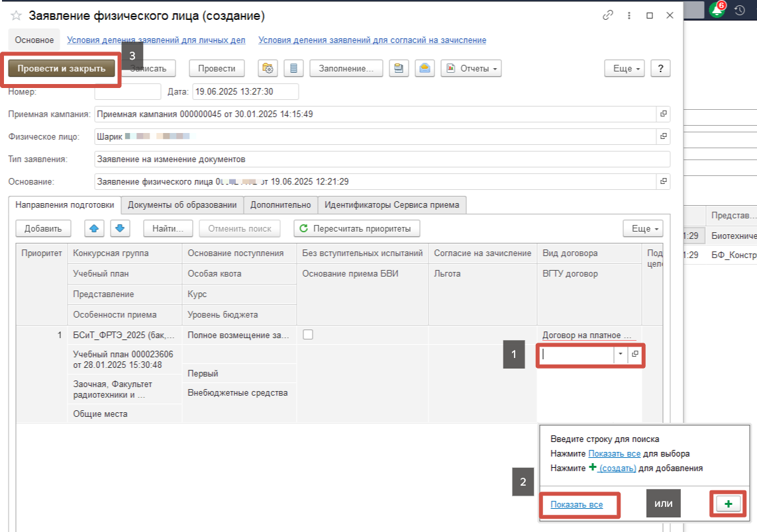Screen dimensions: 757x532
Task: Click the favorites star icon in title
Action: pyautogui.click(x=17, y=15)
